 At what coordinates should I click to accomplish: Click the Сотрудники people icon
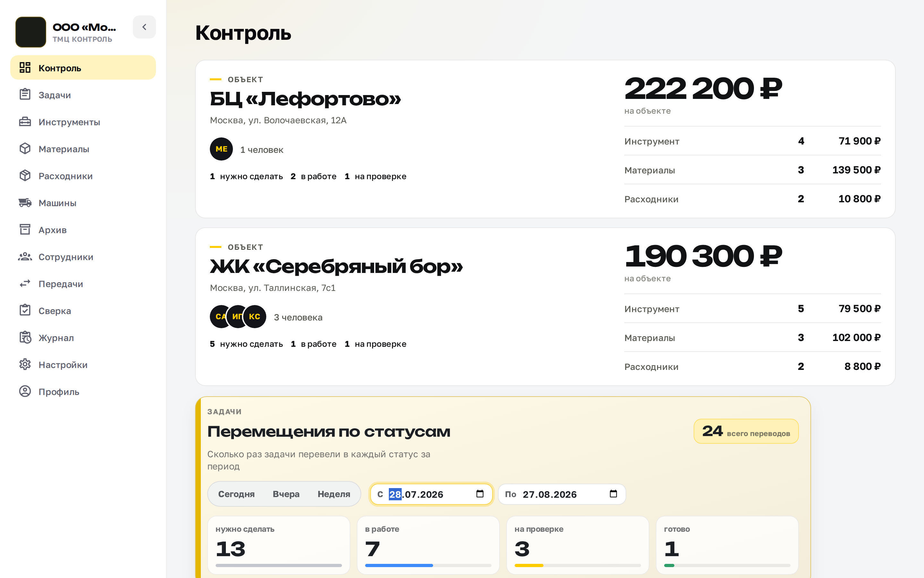pos(25,257)
